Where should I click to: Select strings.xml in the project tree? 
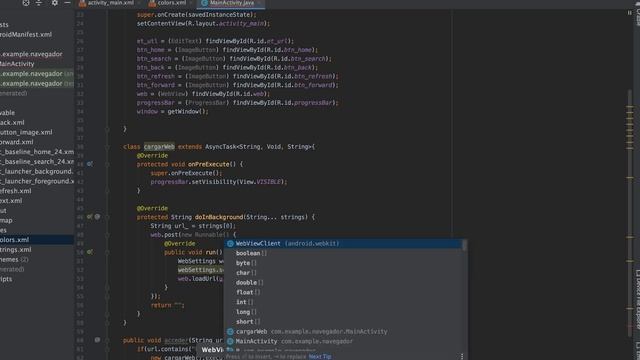point(16,249)
